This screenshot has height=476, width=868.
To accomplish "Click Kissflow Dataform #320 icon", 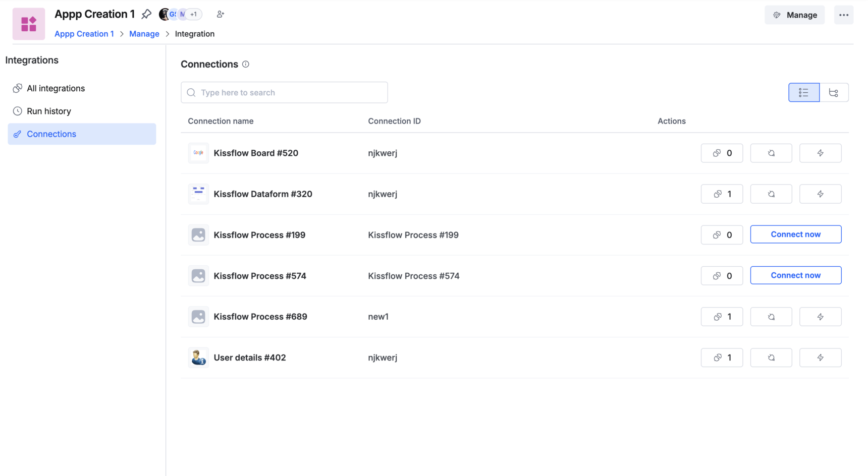I will (198, 194).
